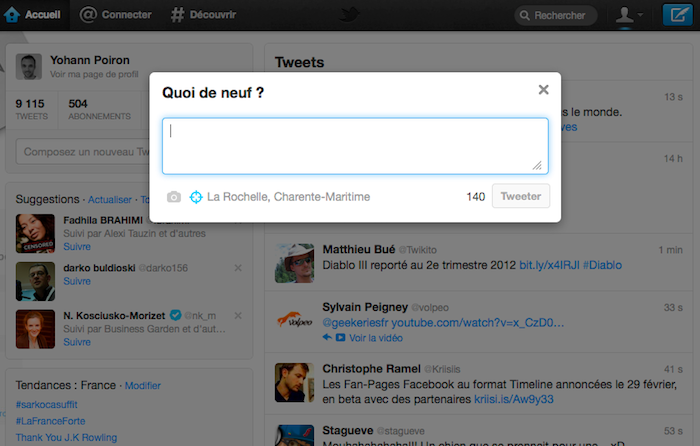
Task: Click the 33 s timestamp on Sylvain's tweet
Action: point(673,308)
